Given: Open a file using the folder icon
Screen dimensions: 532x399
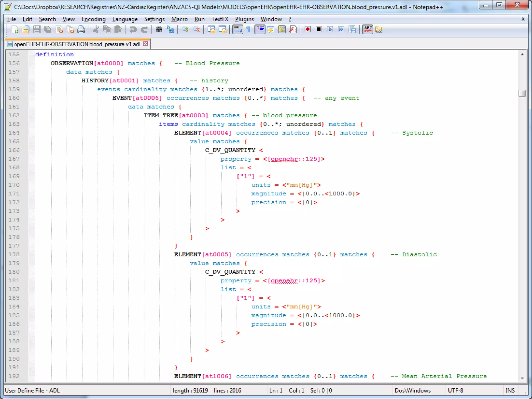Looking at the screenshot, I should [25, 30].
